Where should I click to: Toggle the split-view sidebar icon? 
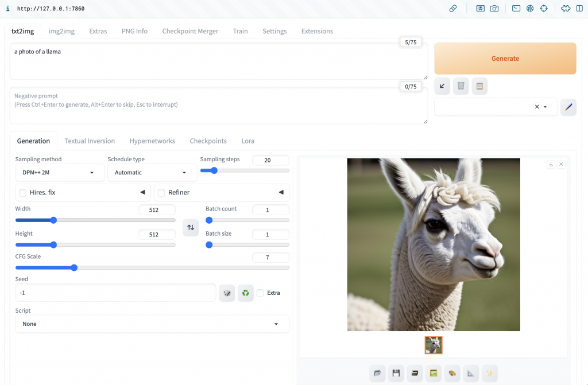[579, 8]
